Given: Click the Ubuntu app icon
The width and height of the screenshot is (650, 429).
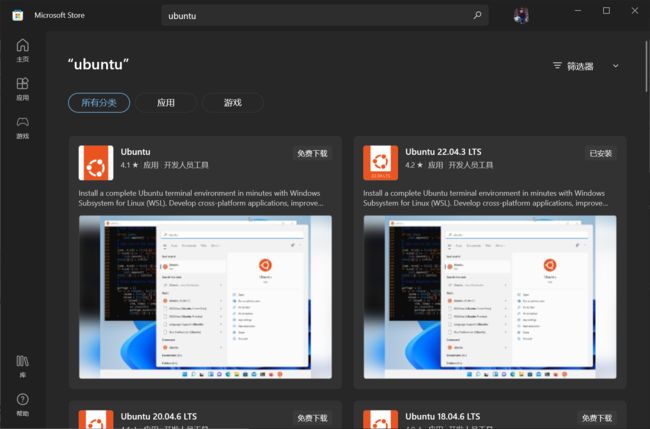Looking at the screenshot, I should [x=96, y=162].
